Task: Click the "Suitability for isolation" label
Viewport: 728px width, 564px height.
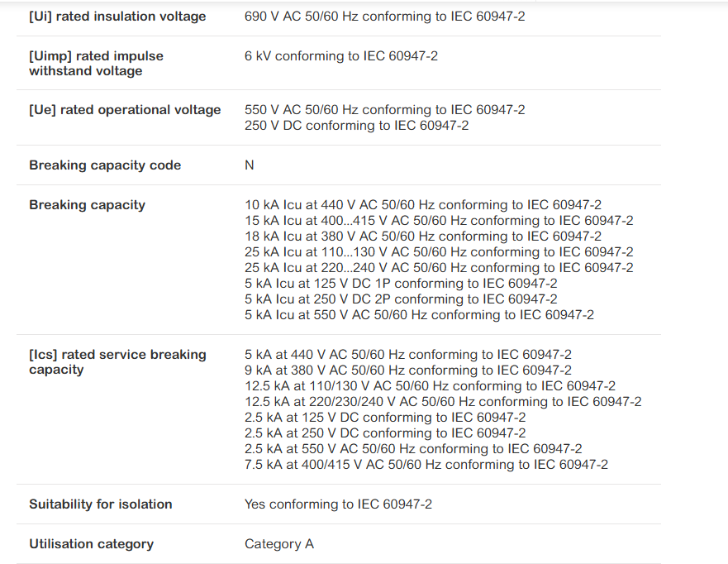Action: pyautogui.click(x=101, y=504)
